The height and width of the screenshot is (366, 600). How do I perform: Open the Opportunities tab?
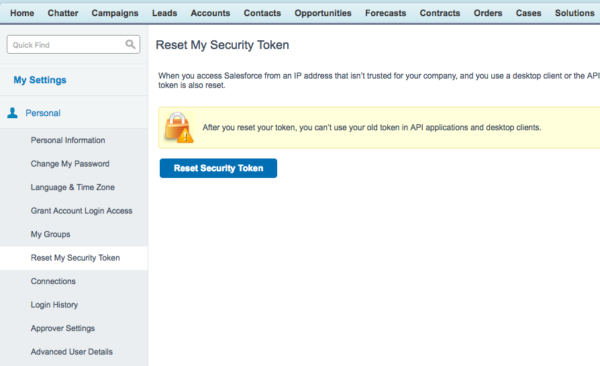click(323, 13)
